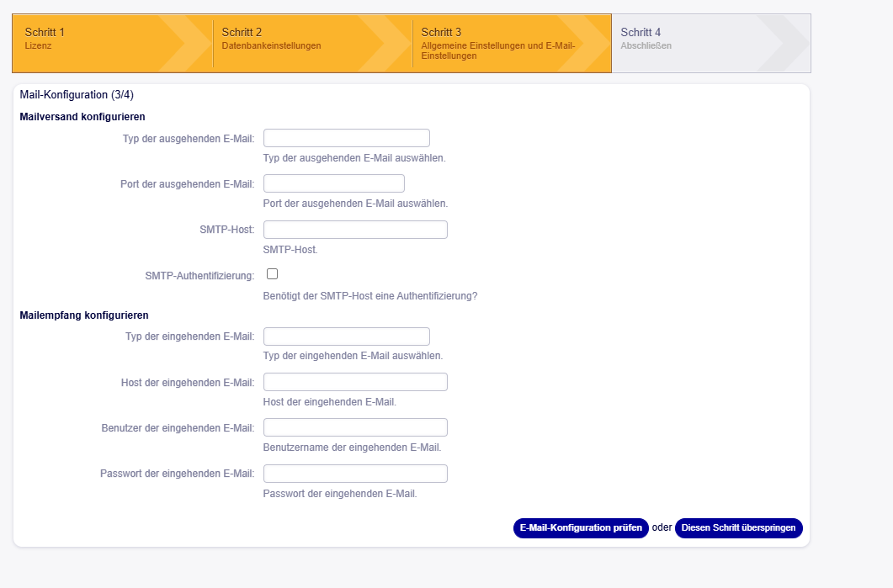Focus the SMTP-Host input field
This screenshot has width=893, height=588.
355,230
